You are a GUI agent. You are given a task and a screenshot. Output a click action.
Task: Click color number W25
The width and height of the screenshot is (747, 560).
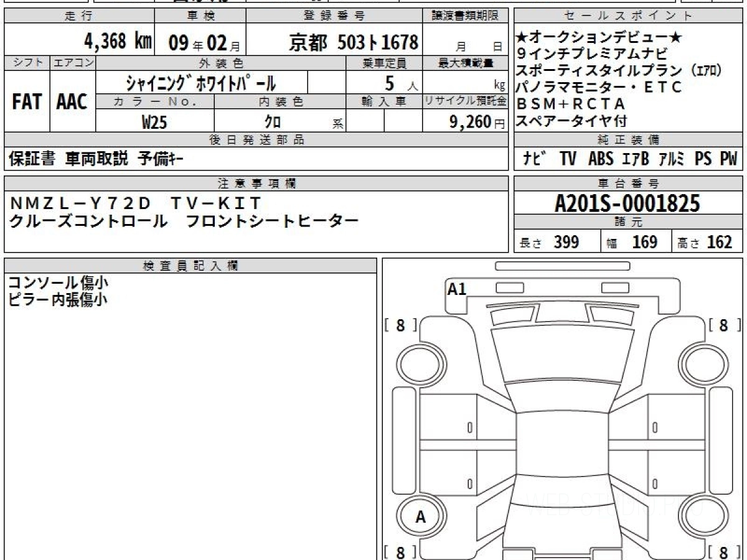[154, 122]
